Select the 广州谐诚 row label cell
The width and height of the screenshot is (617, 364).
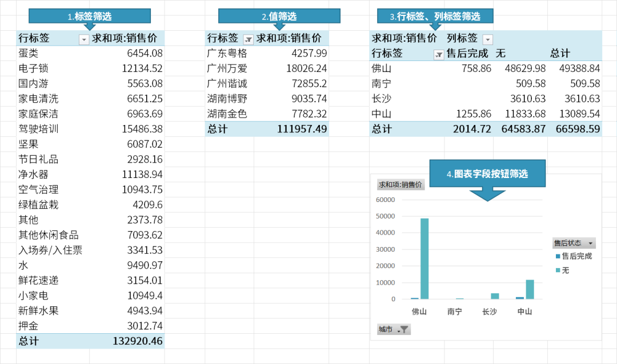227,84
